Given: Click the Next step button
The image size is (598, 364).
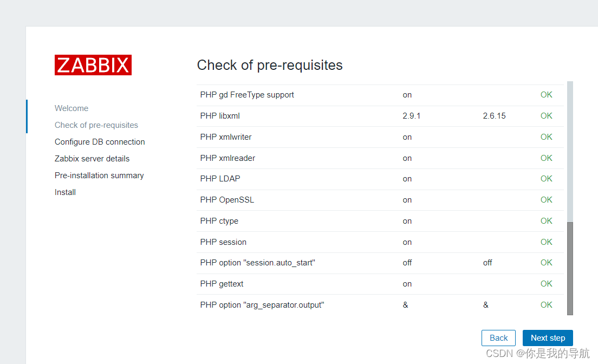Looking at the screenshot, I should click(548, 337).
